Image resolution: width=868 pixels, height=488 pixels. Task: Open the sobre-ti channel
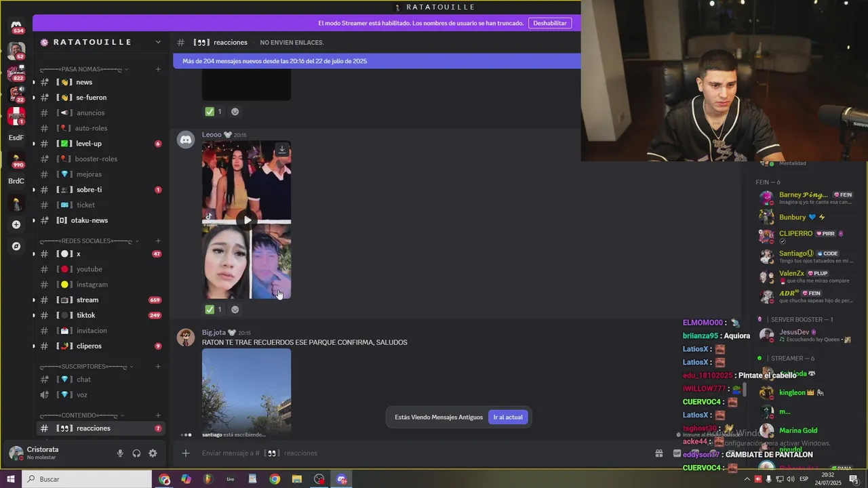click(x=100, y=190)
